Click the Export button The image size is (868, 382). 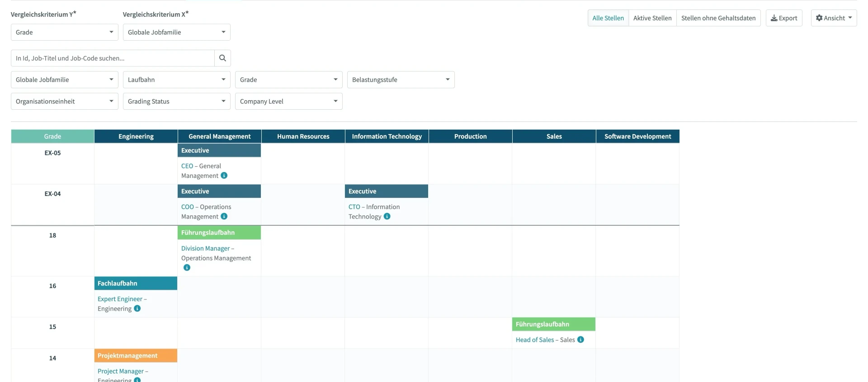pyautogui.click(x=784, y=18)
